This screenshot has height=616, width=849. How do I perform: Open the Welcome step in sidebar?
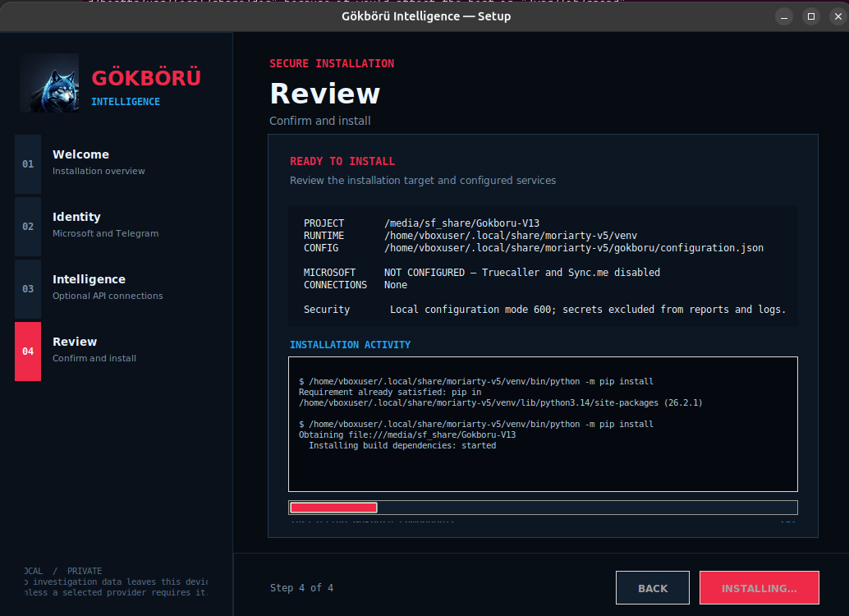117,164
